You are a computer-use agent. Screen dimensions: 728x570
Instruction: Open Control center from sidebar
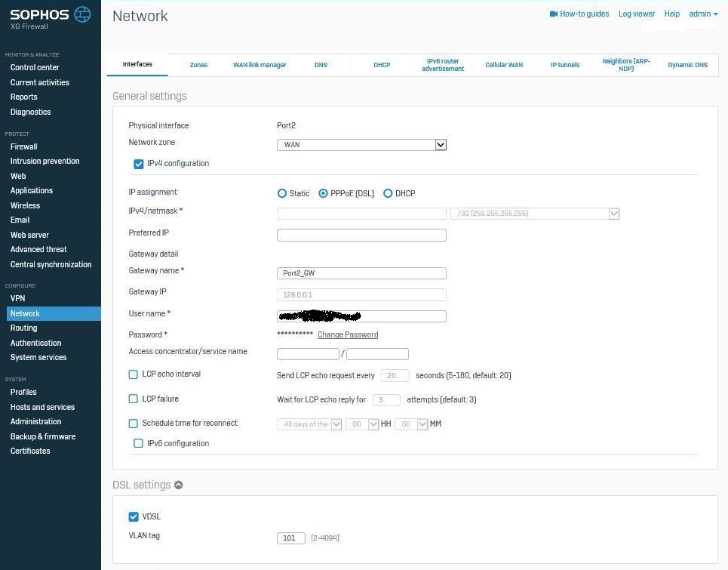(35, 67)
